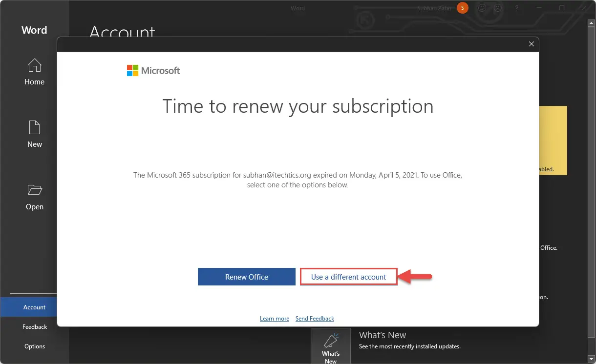Select New document in sidebar

34,135
